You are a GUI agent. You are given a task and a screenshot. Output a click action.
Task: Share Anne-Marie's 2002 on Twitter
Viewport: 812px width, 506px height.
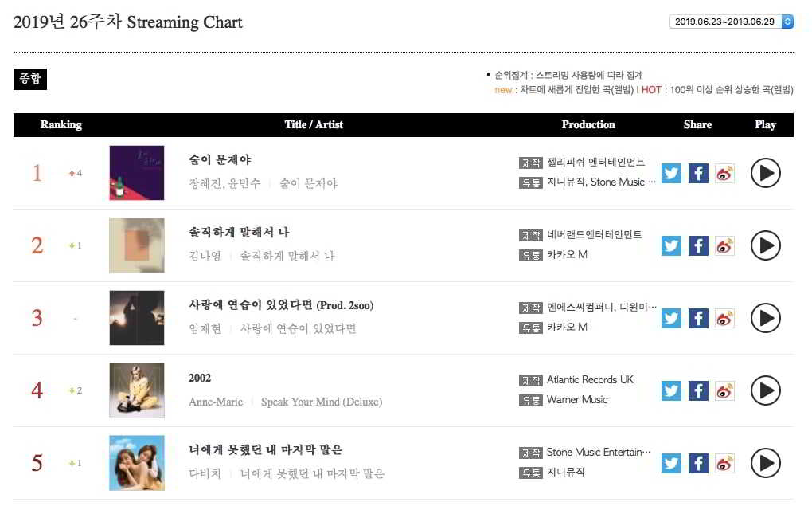coord(672,390)
